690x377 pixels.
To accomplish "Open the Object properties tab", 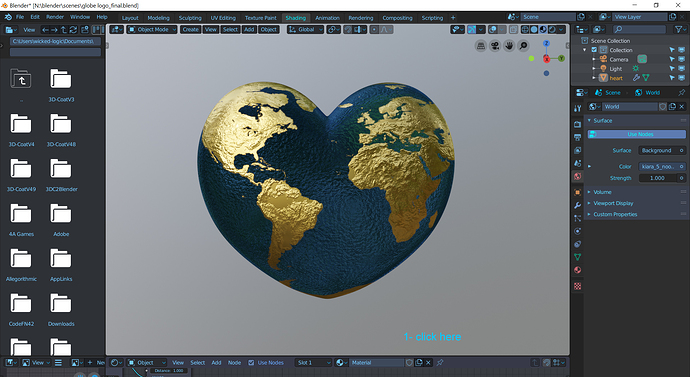I will [578, 192].
